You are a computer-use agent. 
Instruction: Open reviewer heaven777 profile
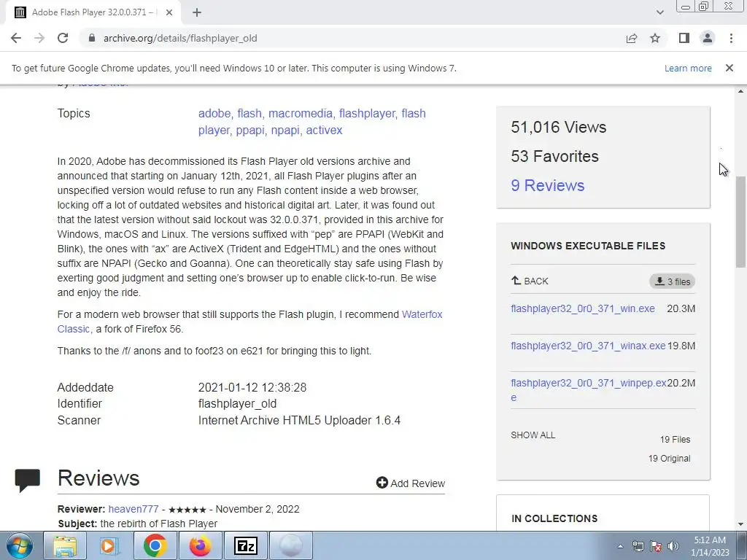[x=133, y=509]
